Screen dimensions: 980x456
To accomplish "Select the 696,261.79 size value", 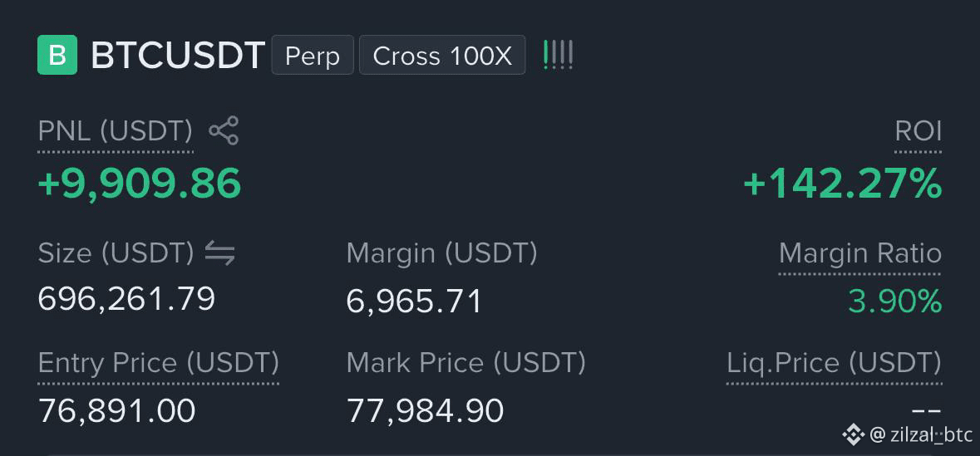I will [127, 298].
